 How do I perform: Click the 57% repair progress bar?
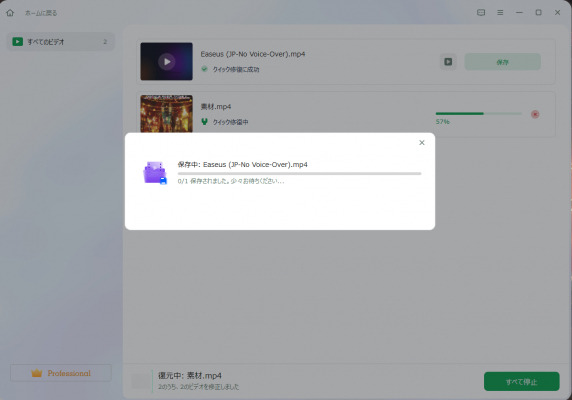(479, 113)
